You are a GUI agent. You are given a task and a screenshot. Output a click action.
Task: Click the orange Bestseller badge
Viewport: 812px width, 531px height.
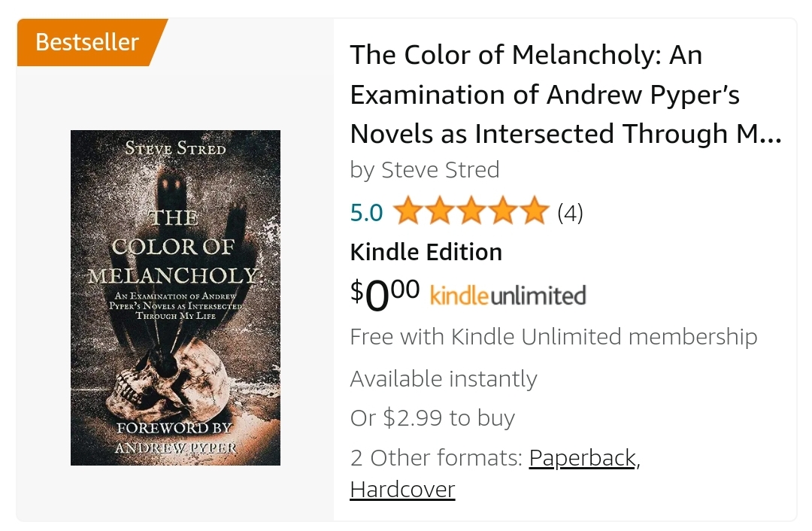[x=87, y=42]
